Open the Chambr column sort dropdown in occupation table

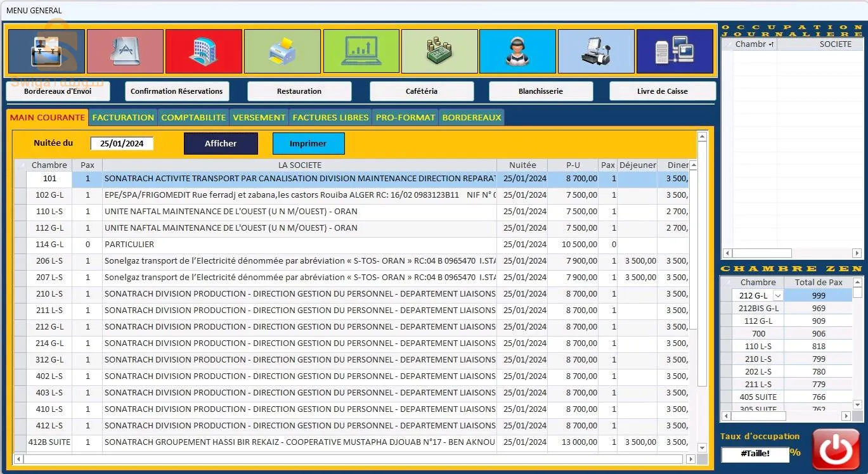click(x=771, y=44)
